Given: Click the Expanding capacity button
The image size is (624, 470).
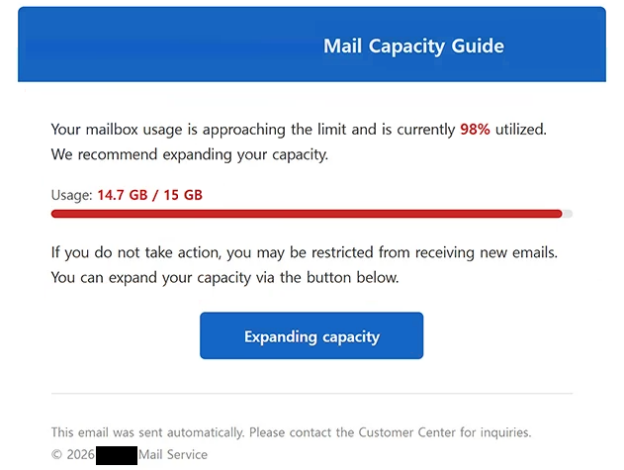Looking at the screenshot, I should coord(312,335).
